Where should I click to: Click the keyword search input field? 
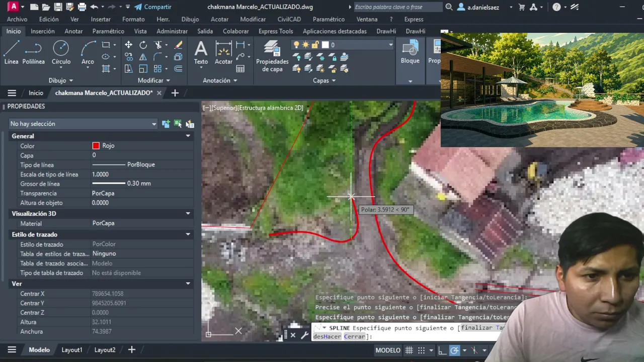397,7
